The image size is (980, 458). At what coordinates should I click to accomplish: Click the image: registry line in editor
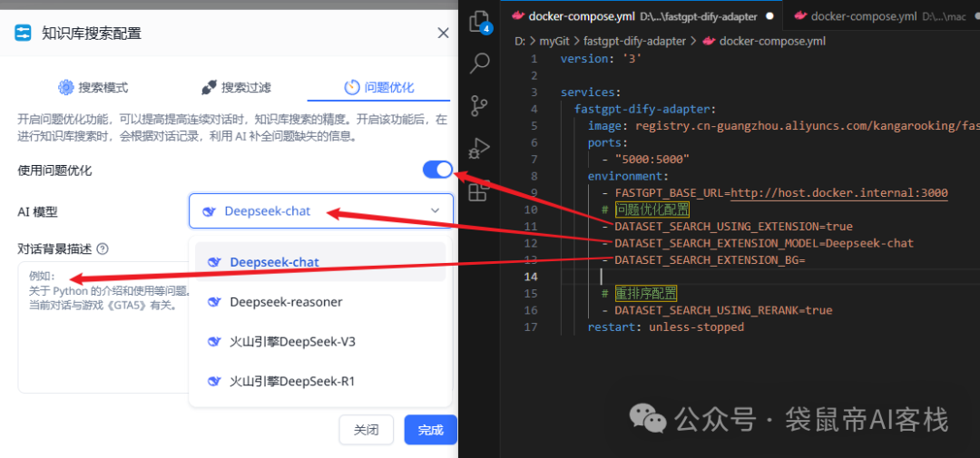tap(784, 125)
